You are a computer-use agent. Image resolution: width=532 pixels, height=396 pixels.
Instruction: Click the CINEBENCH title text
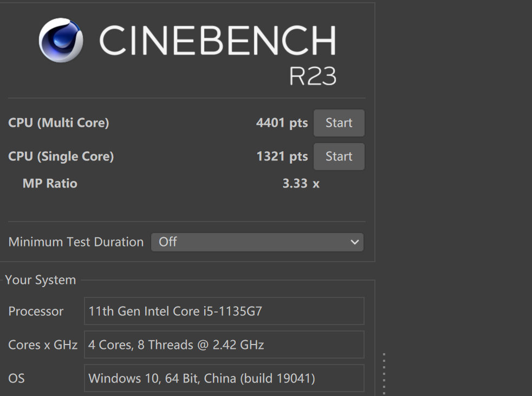217,41
